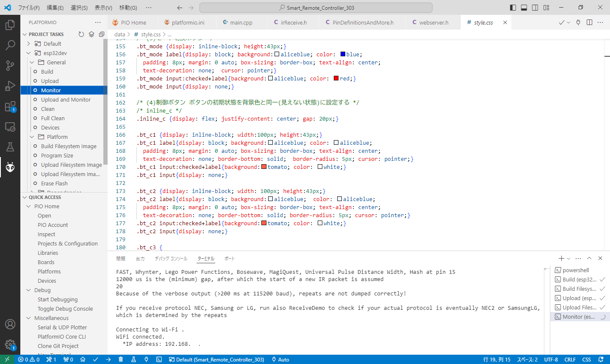Viewport: 610px width, 364px height.
Task: Toggle the secondary side bar layout button
Action: pyautogui.click(x=535, y=8)
